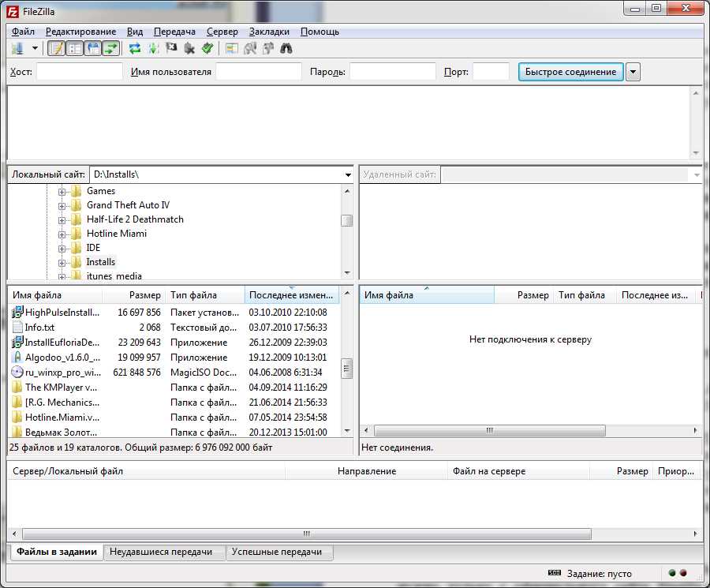Click the queue status icon beside Задание
This screenshot has height=588, width=710.
(x=555, y=573)
